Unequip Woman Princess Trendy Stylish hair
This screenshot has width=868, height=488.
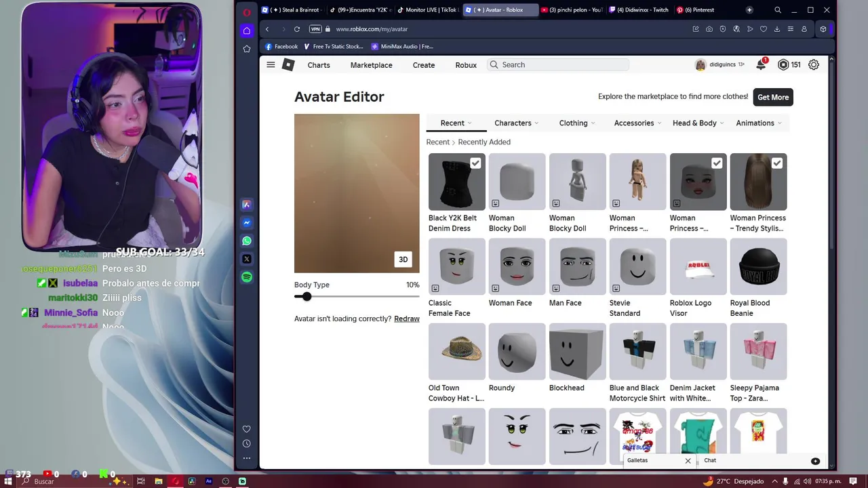(x=777, y=163)
